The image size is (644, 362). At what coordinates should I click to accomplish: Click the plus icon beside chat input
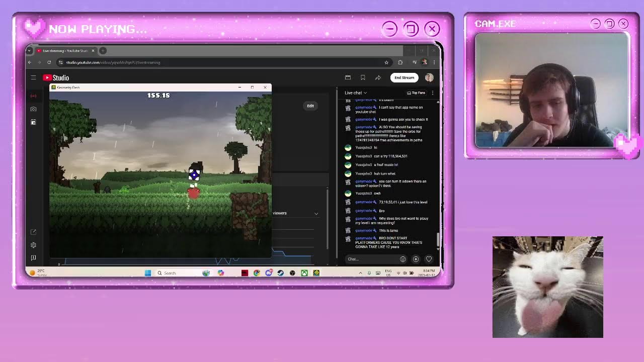416,259
